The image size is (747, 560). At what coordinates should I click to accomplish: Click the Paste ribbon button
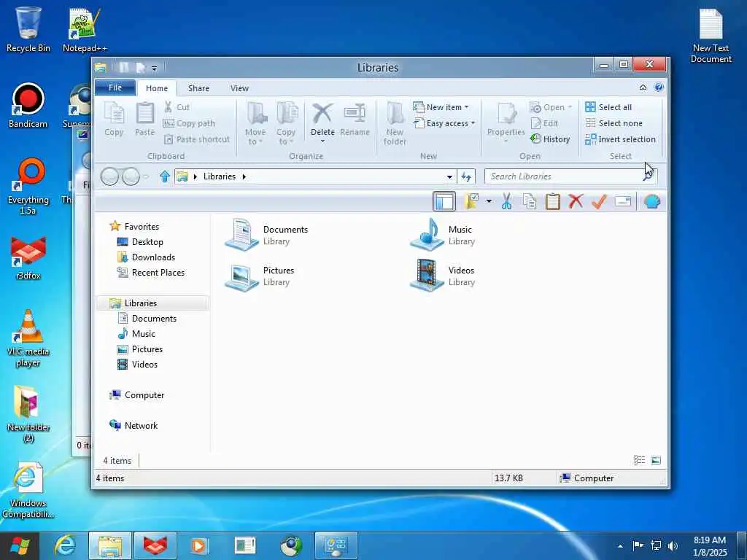145,120
